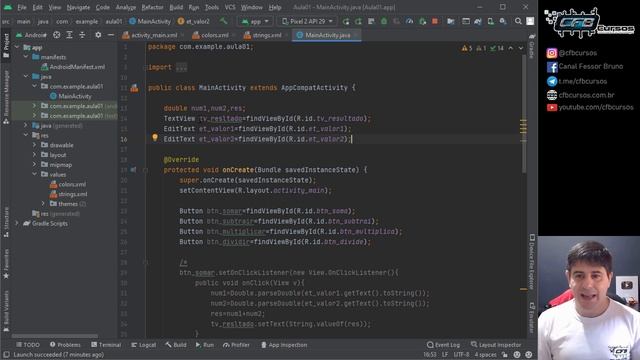Toggle the Gradle side panel tab
The width and height of the screenshot is (640, 360).
pyautogui.click(x=532, y=46)
